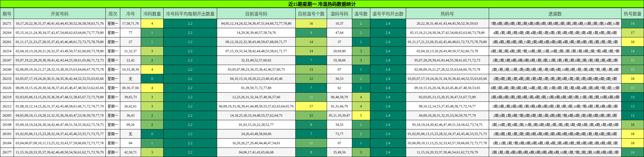Select the 目前温号码 column header
Screen dimensions: 644x157
(256, 14)
